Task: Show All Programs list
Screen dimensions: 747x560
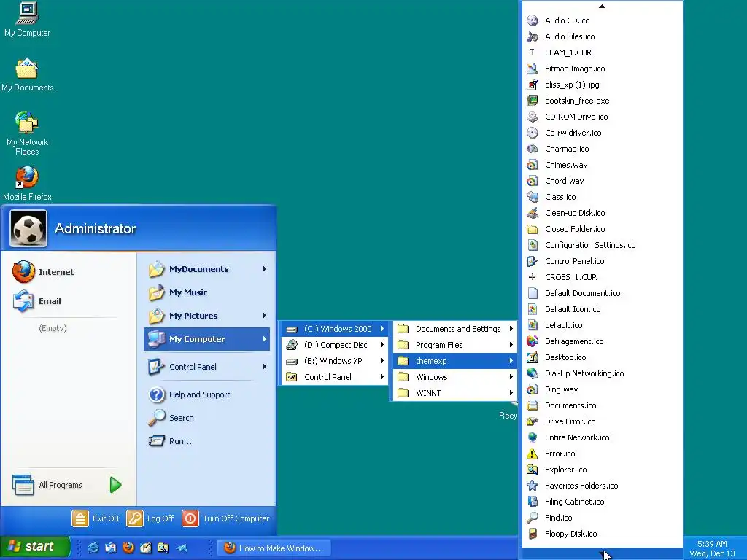Action: coord(66,485)
